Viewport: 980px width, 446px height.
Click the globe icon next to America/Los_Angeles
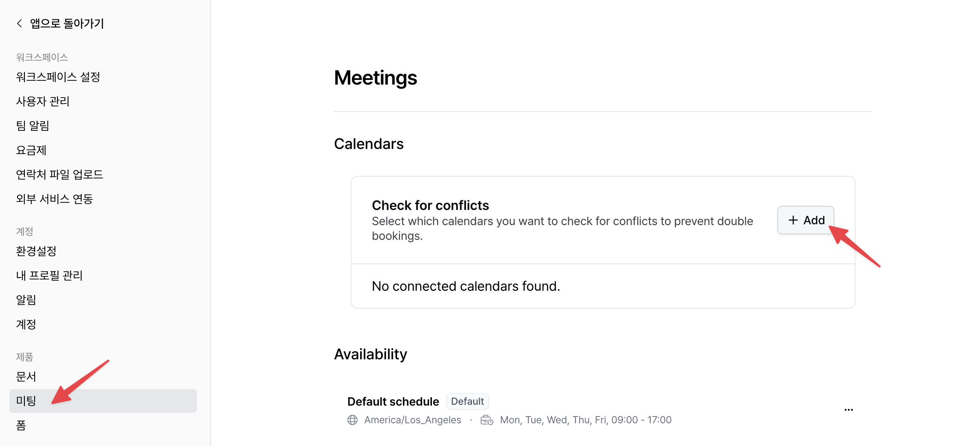coord(352,419)
